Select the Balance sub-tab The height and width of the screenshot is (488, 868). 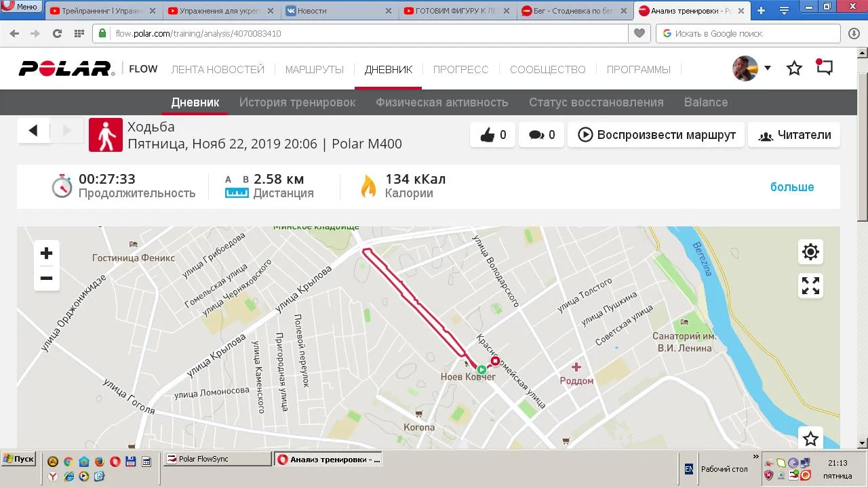[706, 102]
